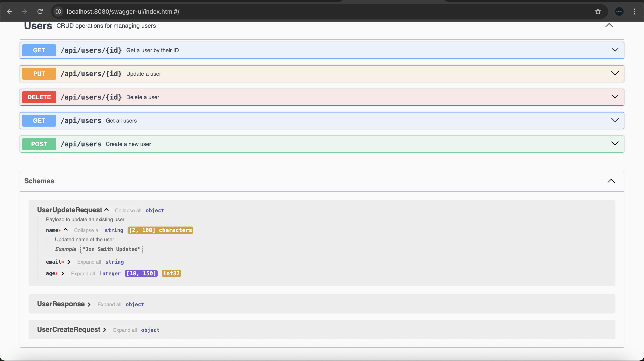The image size is (644, 361).
Task: Expand the PUT Update a user endpoint
Action: click(x=615, y=73)
